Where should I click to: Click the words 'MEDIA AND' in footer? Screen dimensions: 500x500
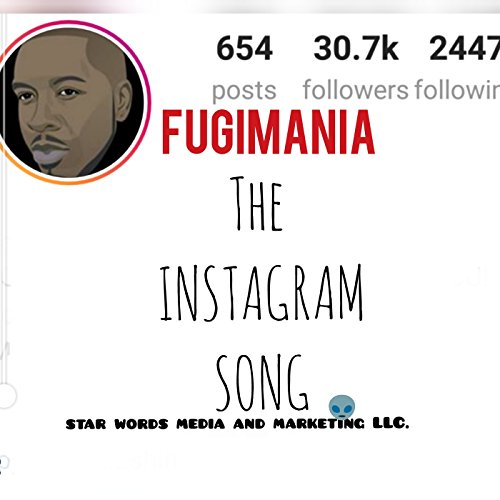[x=221, y=424]
